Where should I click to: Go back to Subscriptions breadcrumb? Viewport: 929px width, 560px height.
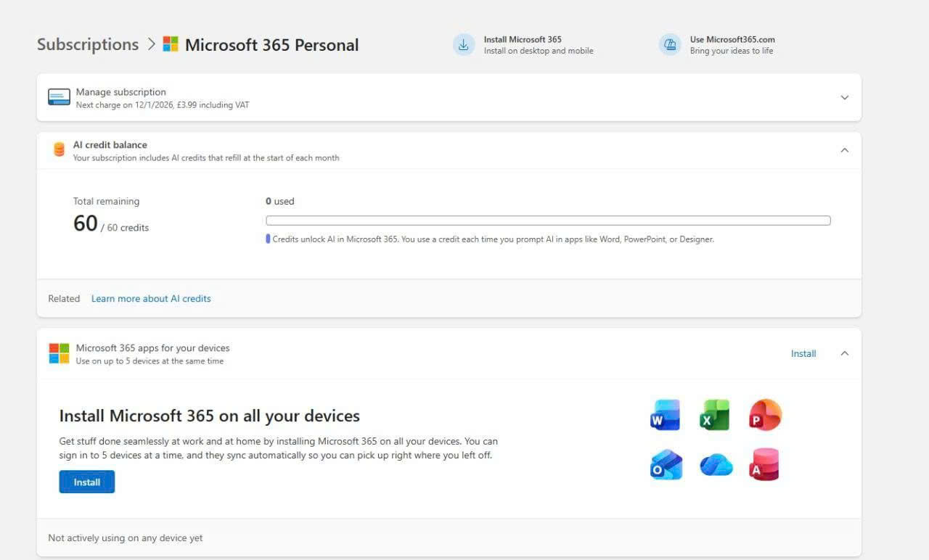tap(87, 44)
